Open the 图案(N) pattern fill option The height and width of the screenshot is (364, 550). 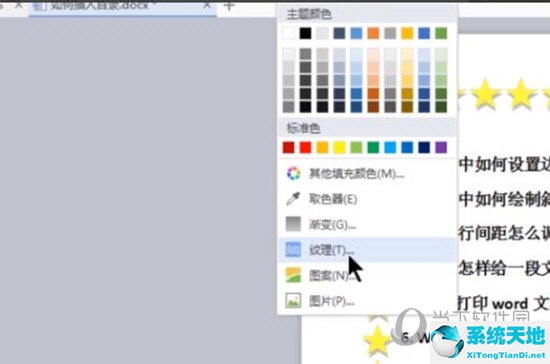pos(367,275)
